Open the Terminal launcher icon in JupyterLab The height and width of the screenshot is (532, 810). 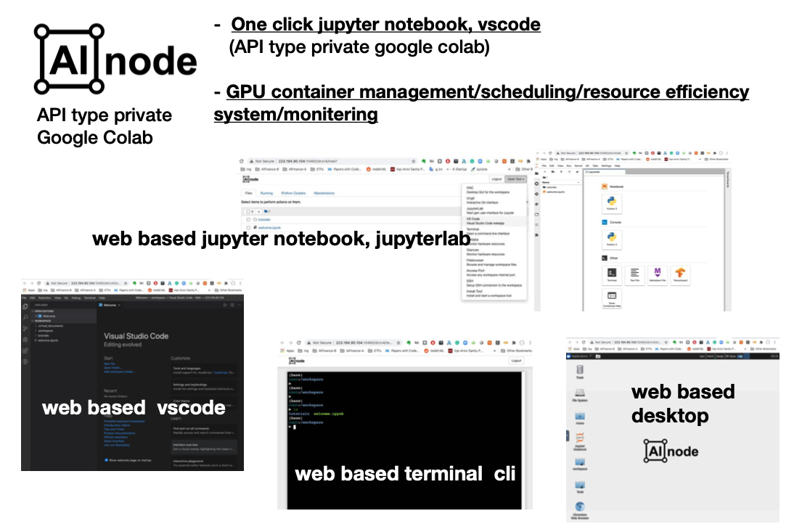(613, 273)
